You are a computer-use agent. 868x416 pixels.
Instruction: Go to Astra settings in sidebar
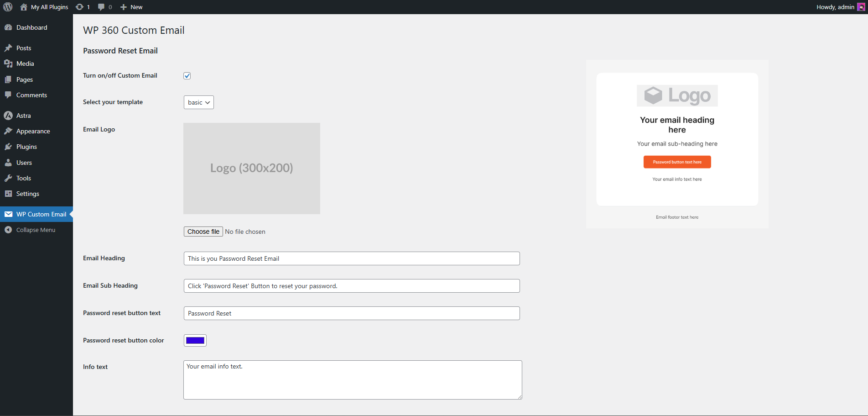[x=23, y=116]
